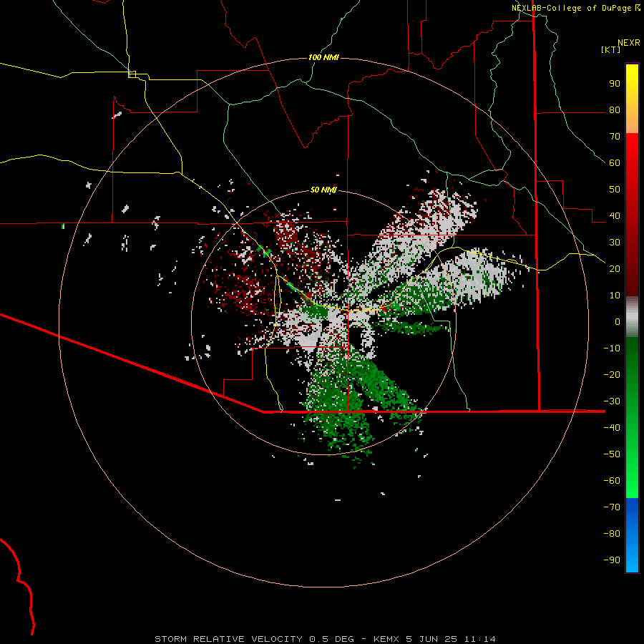Click the KEMX station ID in caption
Screen dimensions: 644x644
click(386, 639)
